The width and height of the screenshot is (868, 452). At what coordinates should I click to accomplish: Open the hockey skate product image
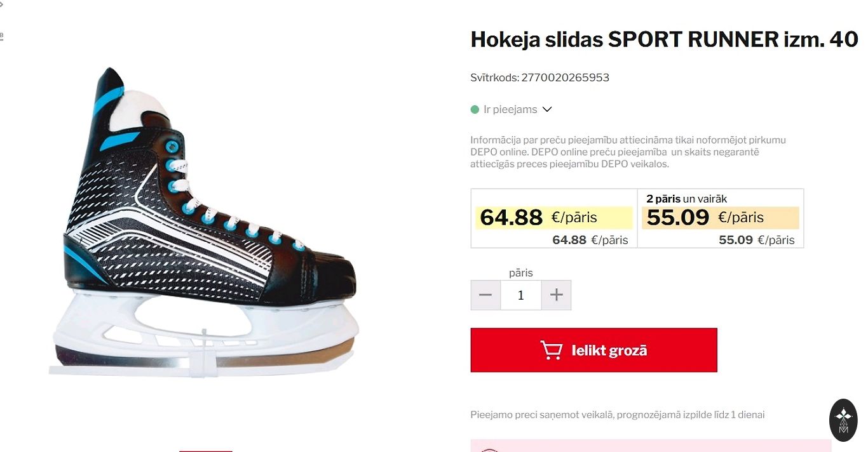click(205, 222)
